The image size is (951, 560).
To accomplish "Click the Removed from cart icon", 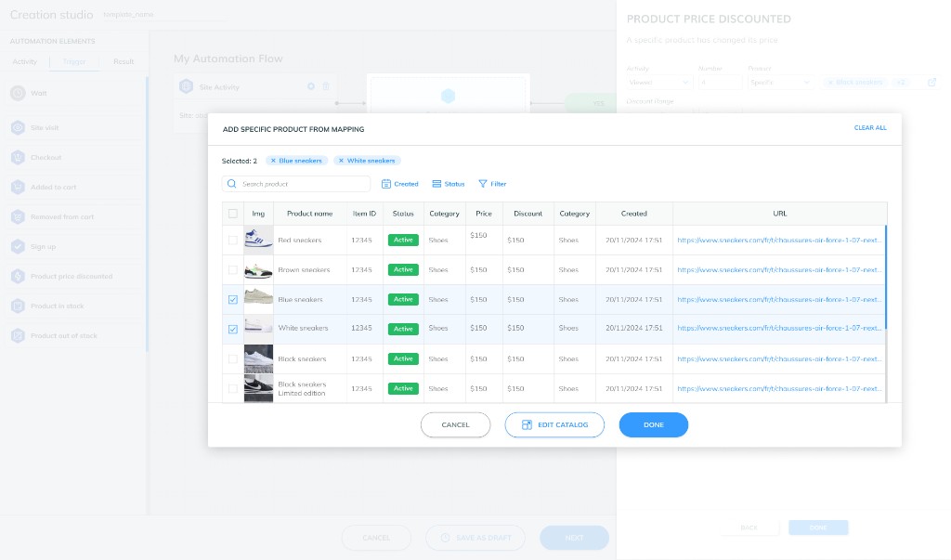I will coord(19,216).
